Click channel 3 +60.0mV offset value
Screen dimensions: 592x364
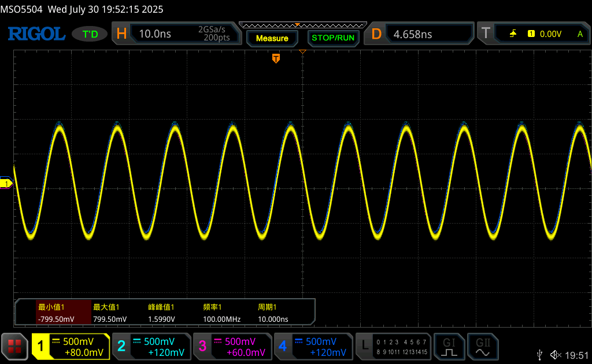(246, 352)
